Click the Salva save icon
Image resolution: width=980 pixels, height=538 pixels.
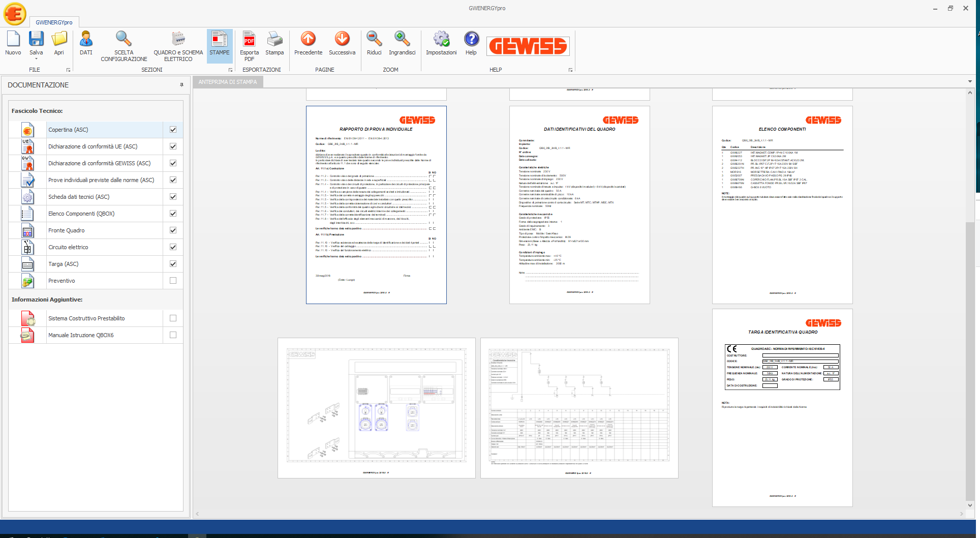(36, 39)
